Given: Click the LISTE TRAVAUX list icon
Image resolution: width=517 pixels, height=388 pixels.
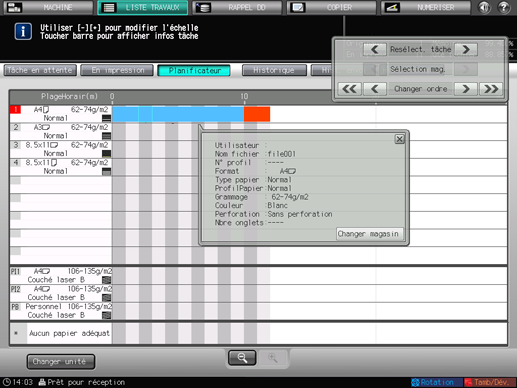Looking at the screenshot, I should coord(109,7).
